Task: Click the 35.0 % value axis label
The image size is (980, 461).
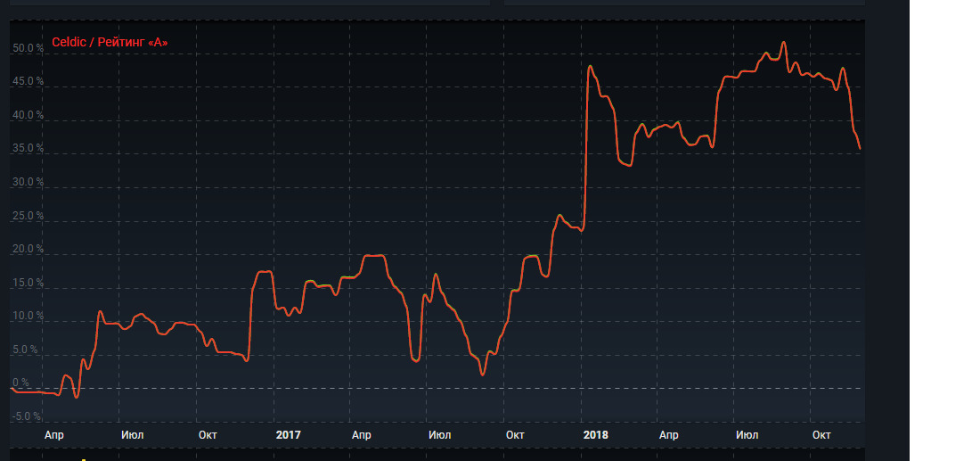Action: 27,148
